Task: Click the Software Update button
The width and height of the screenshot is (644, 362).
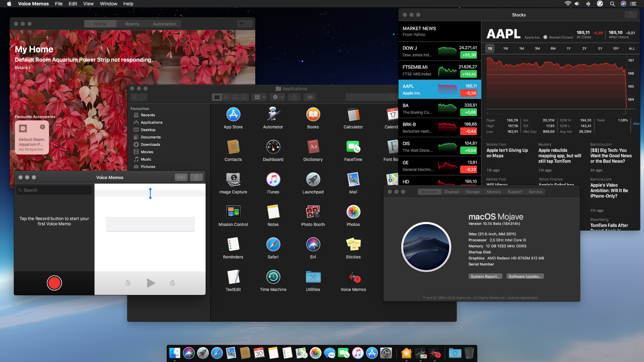Action: [525, 277]
